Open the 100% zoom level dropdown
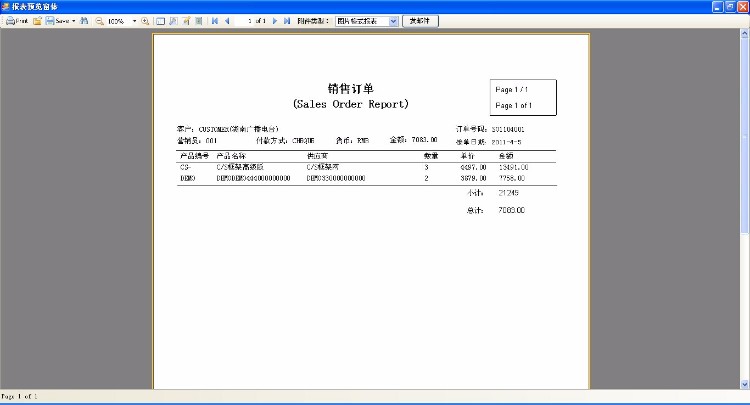The height and width of the screenshot is (405, 750). (134, 20)
